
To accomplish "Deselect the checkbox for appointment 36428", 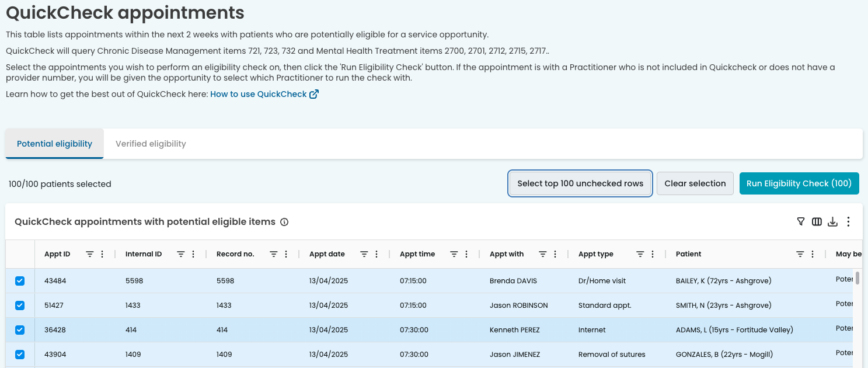I will point(20,330).
